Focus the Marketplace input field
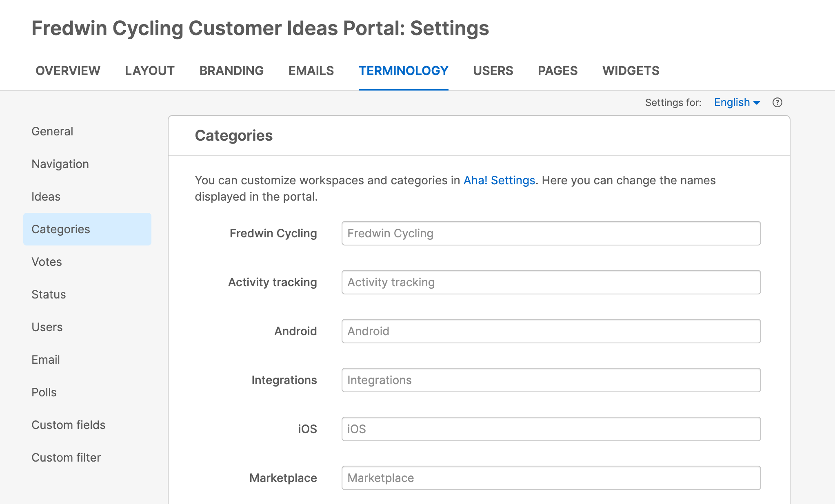Viewport: 835px width, 504px height. (x=551, y=478)
